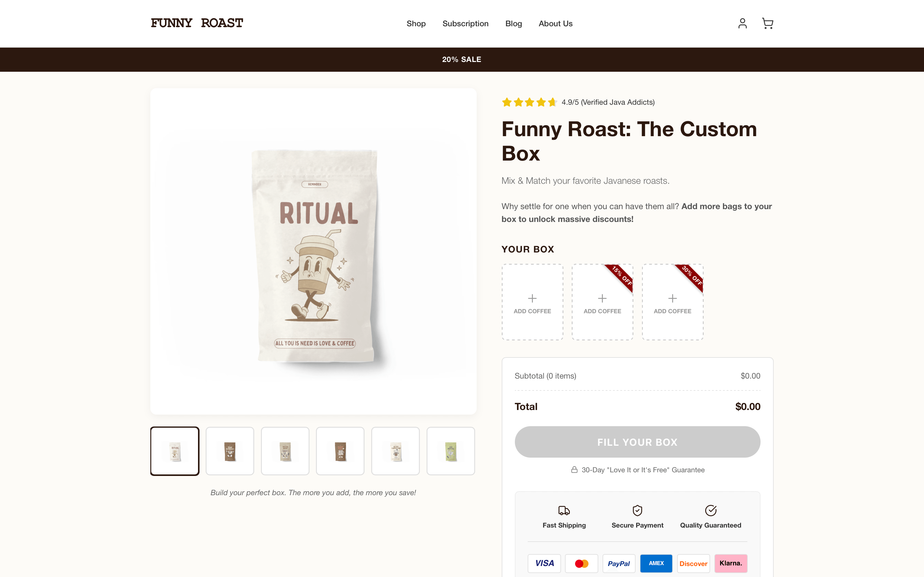Go to the Blog page
The width and height of the screenshot is (924, 577).
tap(514, 23)
